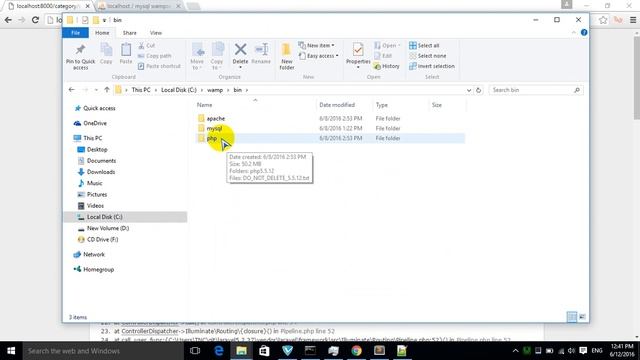Click wamp in address breadcrumb

tap(215, 90)
